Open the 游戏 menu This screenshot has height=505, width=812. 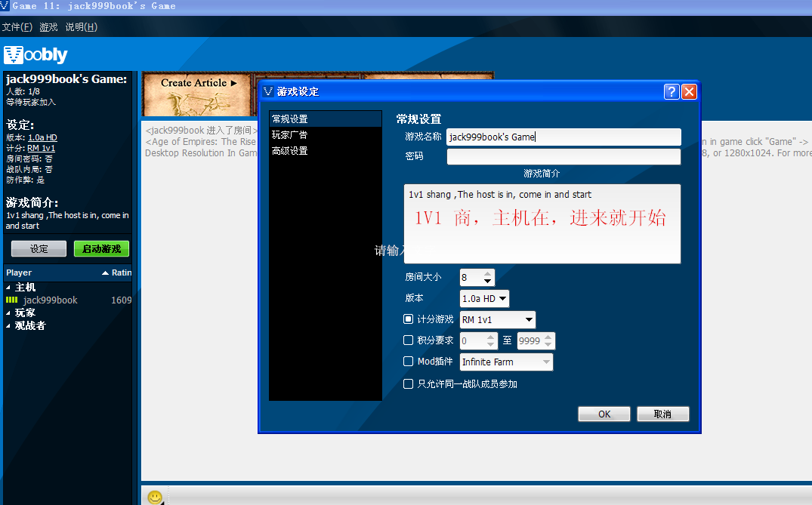click(48, 26)
